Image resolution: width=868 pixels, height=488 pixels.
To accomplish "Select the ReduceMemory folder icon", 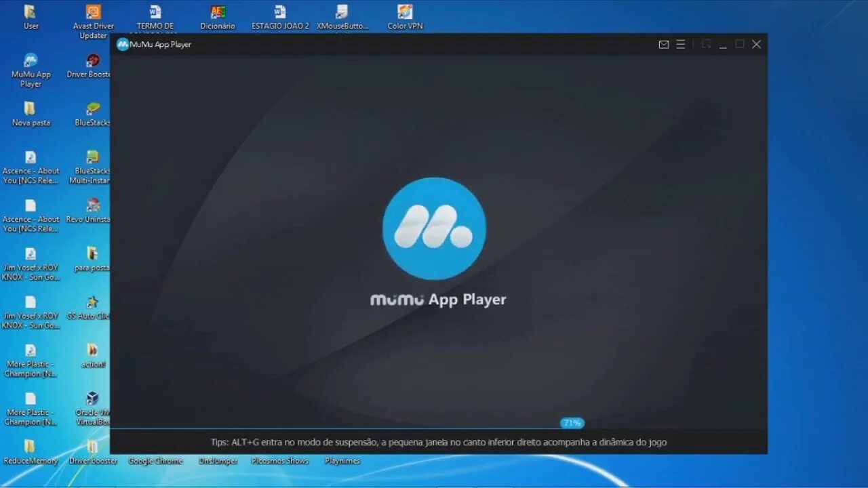I will (31, 452).
